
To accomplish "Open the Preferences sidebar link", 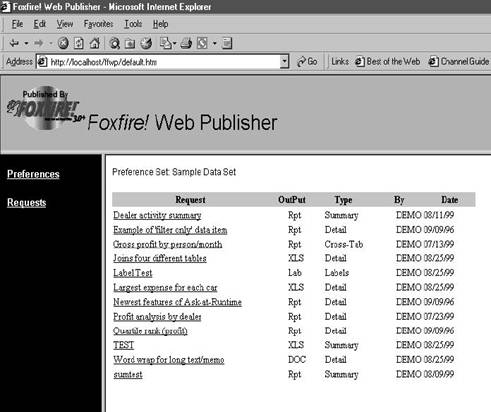I will point(33,174).
